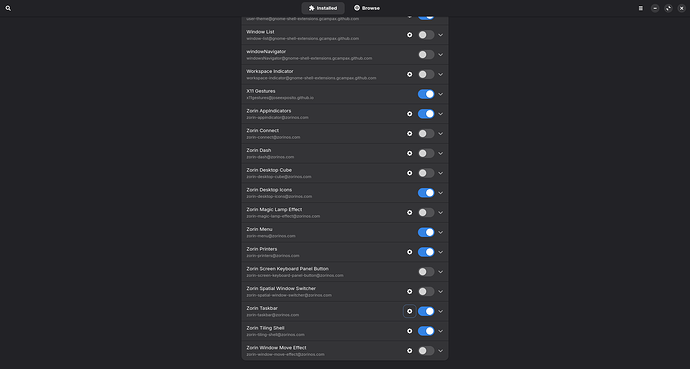Turn off Zorin Menu extension switch
This screenshot has height=369, width=690.
point(426,232)
